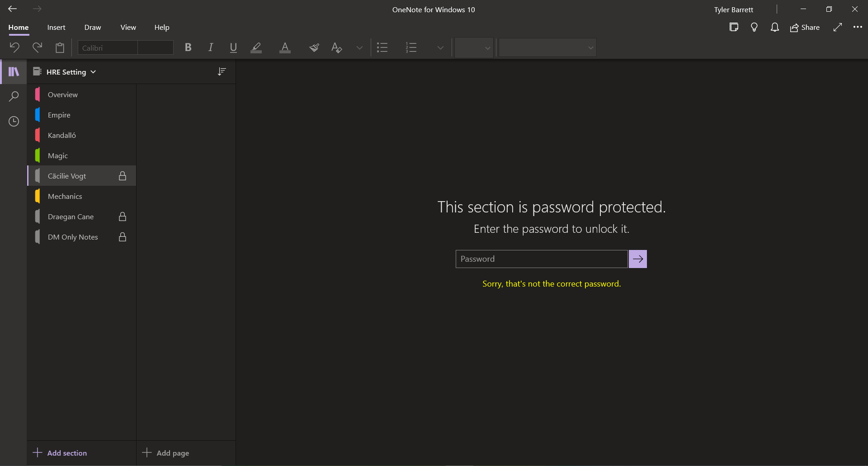Click the back navigation arrow

[13, 9]
